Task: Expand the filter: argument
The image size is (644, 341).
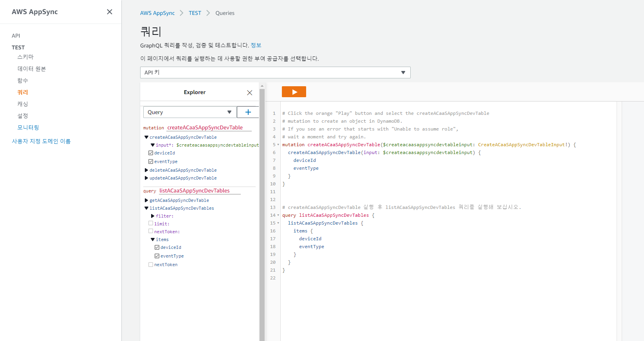Action: (153, 216)
